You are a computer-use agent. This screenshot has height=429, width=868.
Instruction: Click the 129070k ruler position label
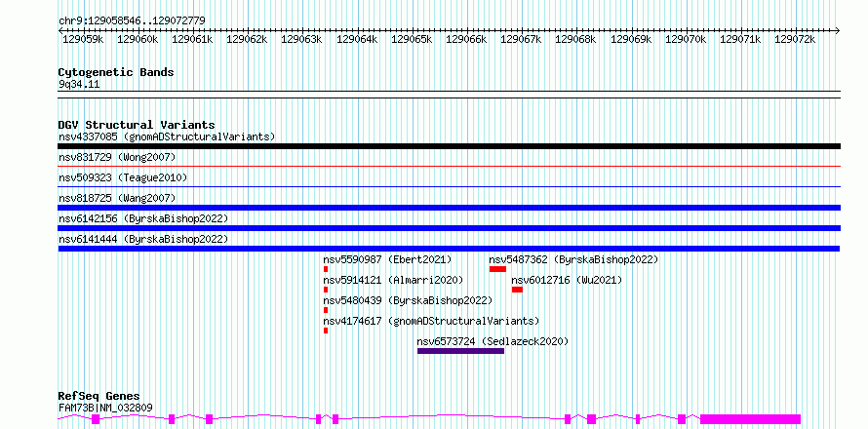pos(686,39)
